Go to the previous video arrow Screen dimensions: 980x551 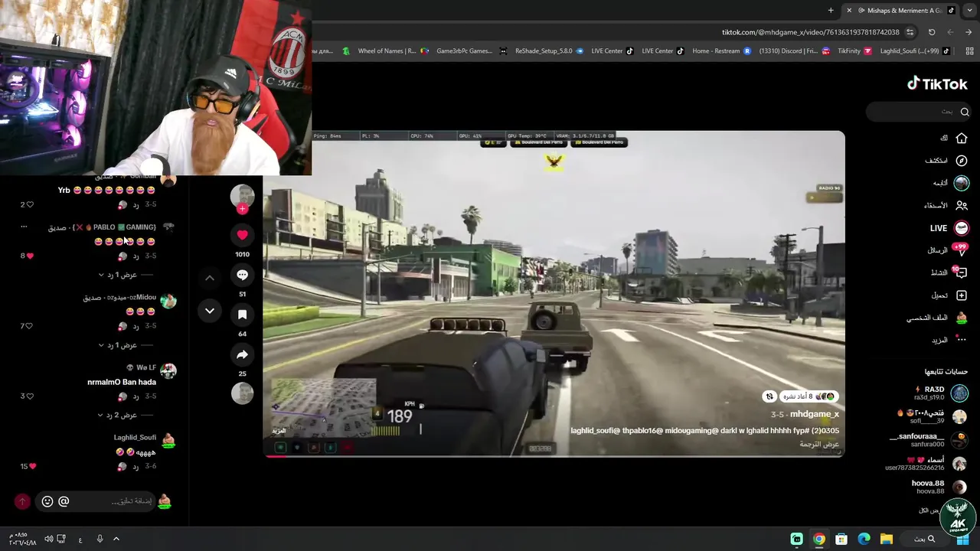210,278
